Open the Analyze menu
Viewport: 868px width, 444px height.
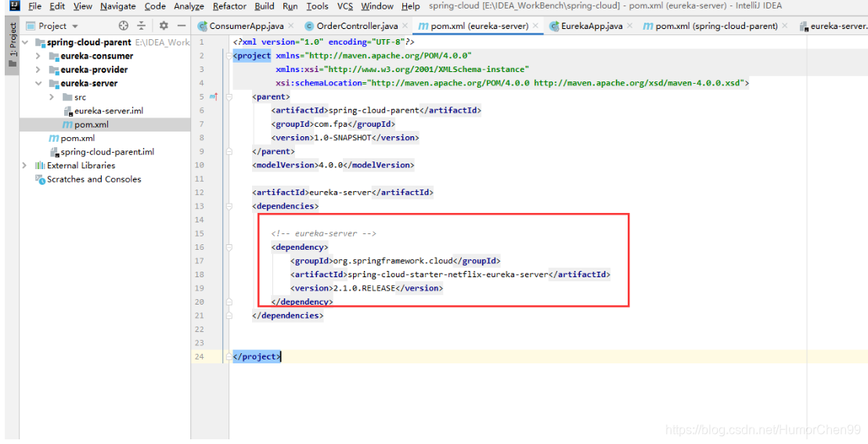[x=189, y=6]
